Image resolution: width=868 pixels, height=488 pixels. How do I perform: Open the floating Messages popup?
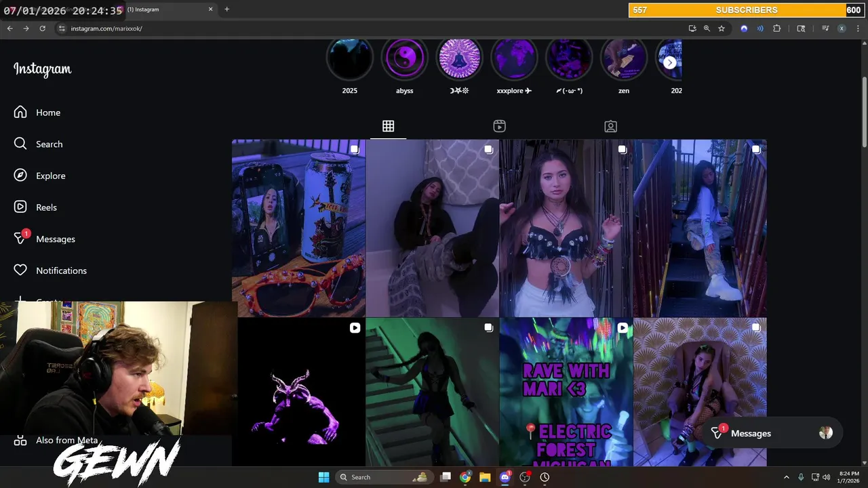(772, 433)
